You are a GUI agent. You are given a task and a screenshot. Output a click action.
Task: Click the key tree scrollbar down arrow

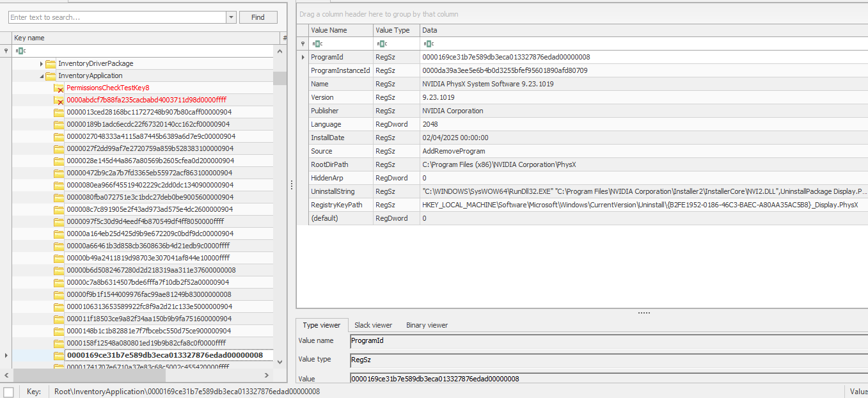(280, 362)
